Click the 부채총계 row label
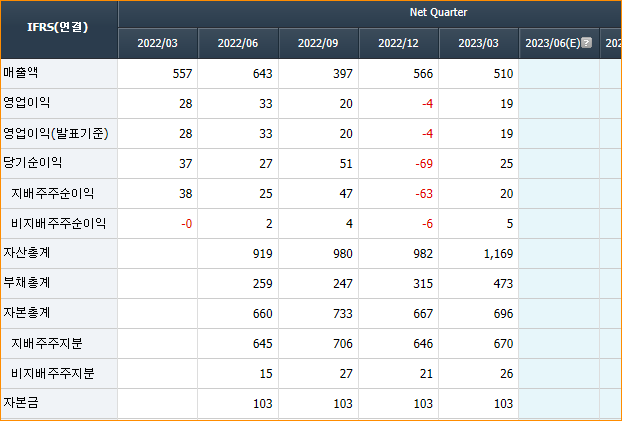The height and width of the screenshot is (421, 622). (27, 283)
